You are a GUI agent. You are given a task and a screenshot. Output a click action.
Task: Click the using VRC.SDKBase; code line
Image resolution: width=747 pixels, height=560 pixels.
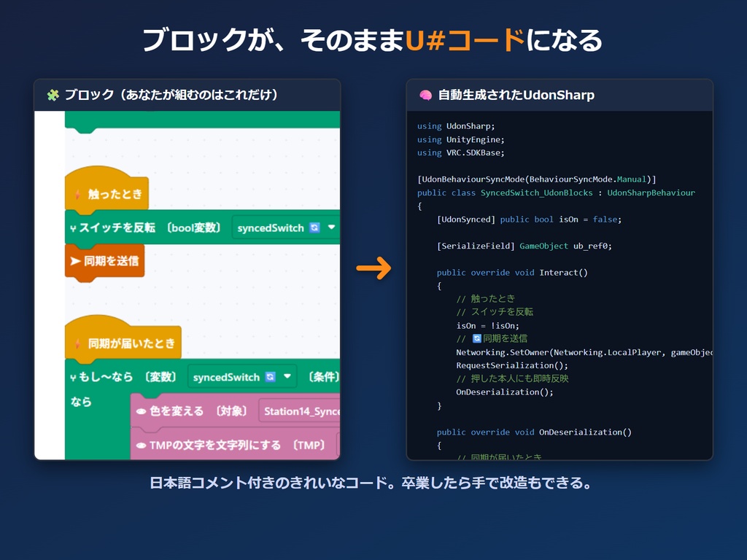pos(461,153)
